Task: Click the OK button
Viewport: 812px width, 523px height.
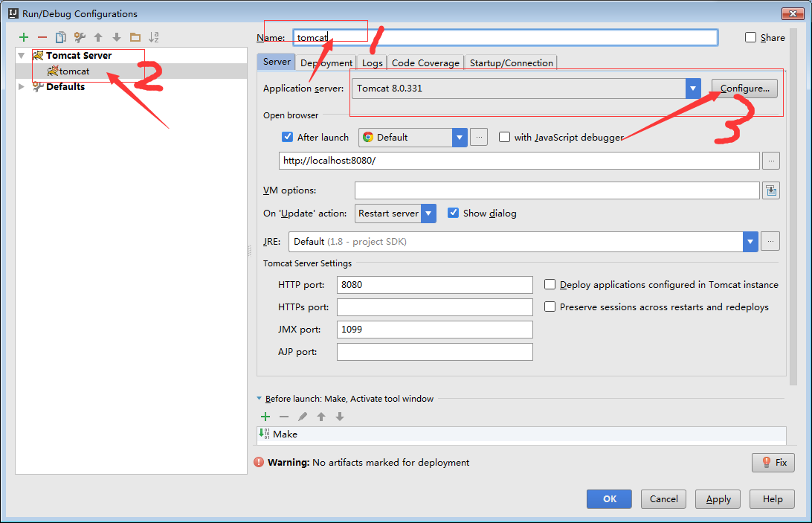Action: (x=609, y=499)
